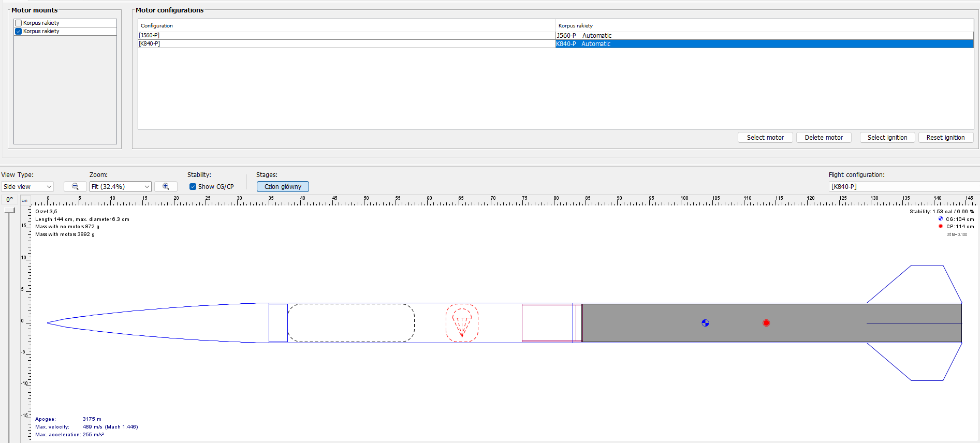The width and height of the screenshot is (980, 443).
Task: Select the [J560-P] configuration row
Action: coord(346,35)
